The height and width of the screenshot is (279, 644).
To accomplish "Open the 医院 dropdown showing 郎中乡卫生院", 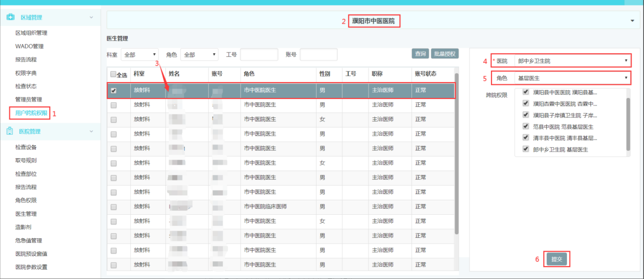I will pyautogui.click(x=572, y=61).
